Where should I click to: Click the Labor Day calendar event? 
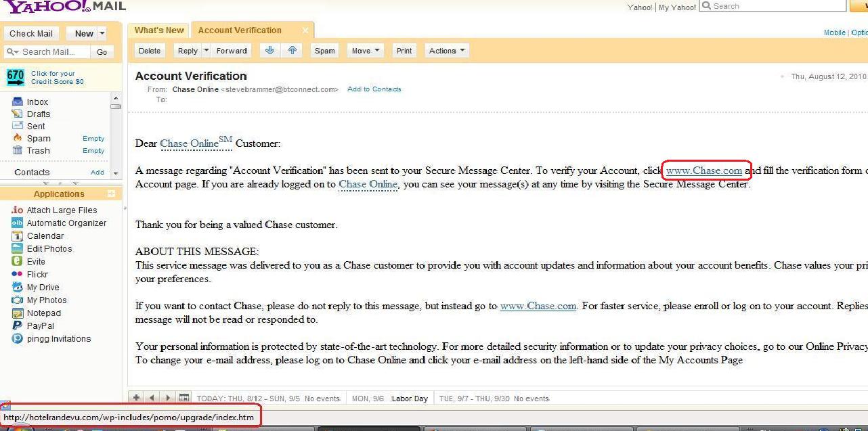[x=410, y=399]
